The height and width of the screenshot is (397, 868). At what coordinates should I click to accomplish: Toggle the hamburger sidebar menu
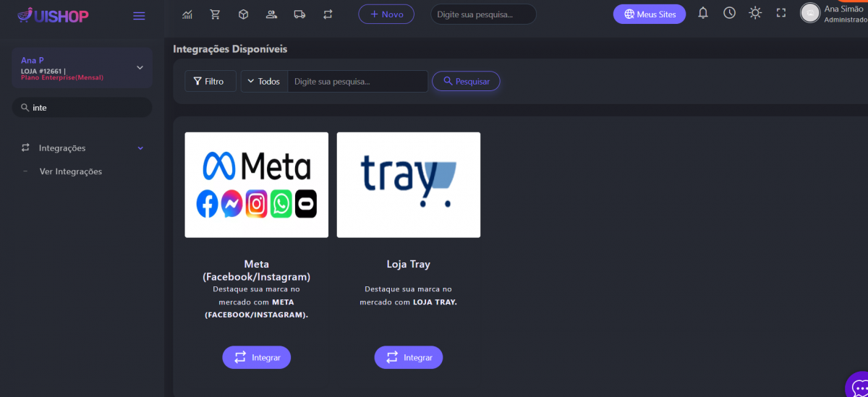tap(139, 16)
